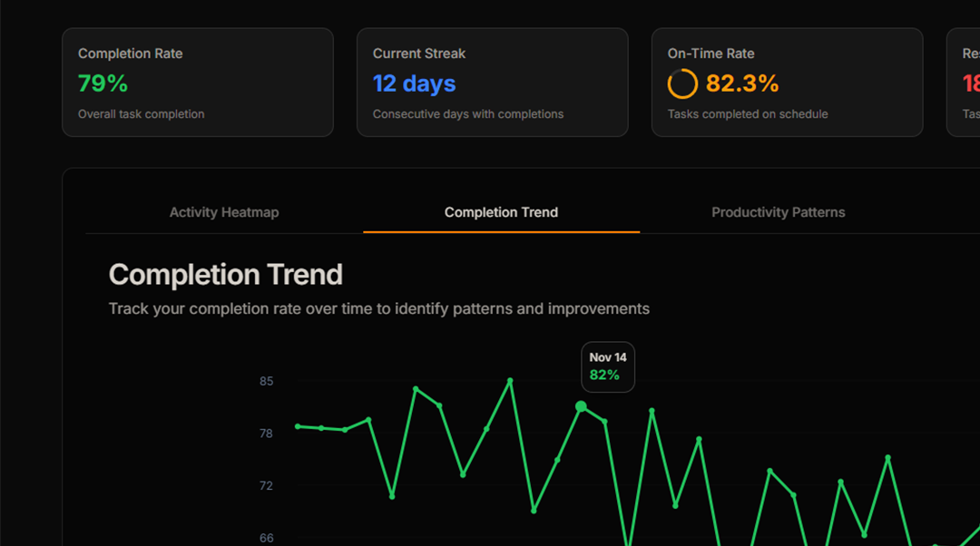Open the Productivity Patterns tab

pyautogui.click(x=778, y=212)
